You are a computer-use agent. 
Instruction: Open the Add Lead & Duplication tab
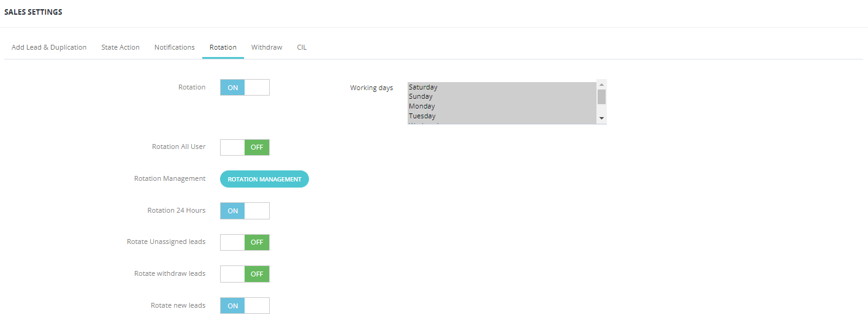pyautogui.click(x=49, y=47)
